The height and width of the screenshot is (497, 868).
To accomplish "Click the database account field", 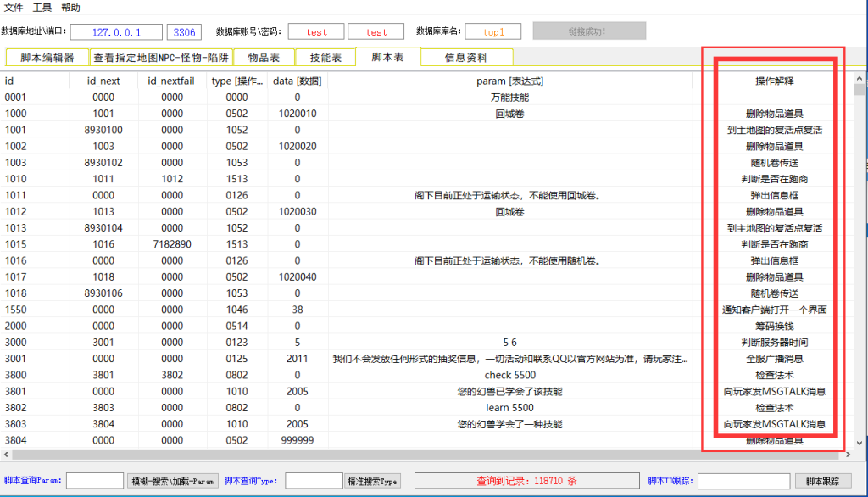I will (x=316, y=32).
